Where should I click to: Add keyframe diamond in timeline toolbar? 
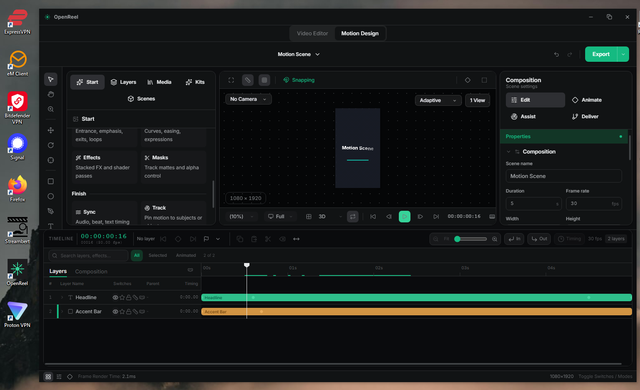point(178,239)
